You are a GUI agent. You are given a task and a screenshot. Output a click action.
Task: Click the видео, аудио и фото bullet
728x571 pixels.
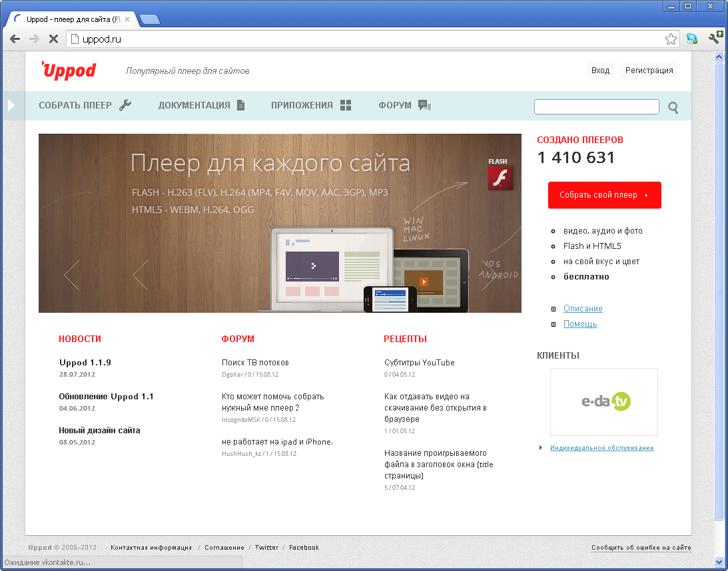pyautogui.click(x=603, y=231)
